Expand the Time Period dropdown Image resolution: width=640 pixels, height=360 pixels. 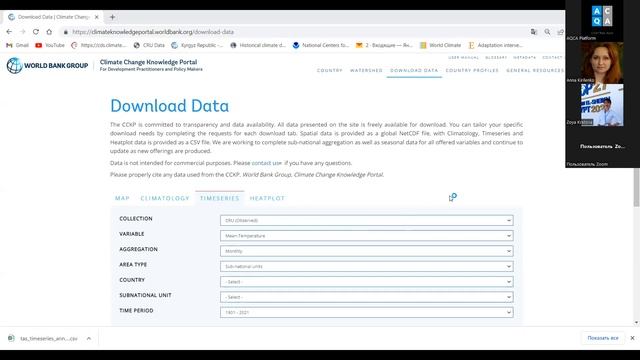click(367, 312)
